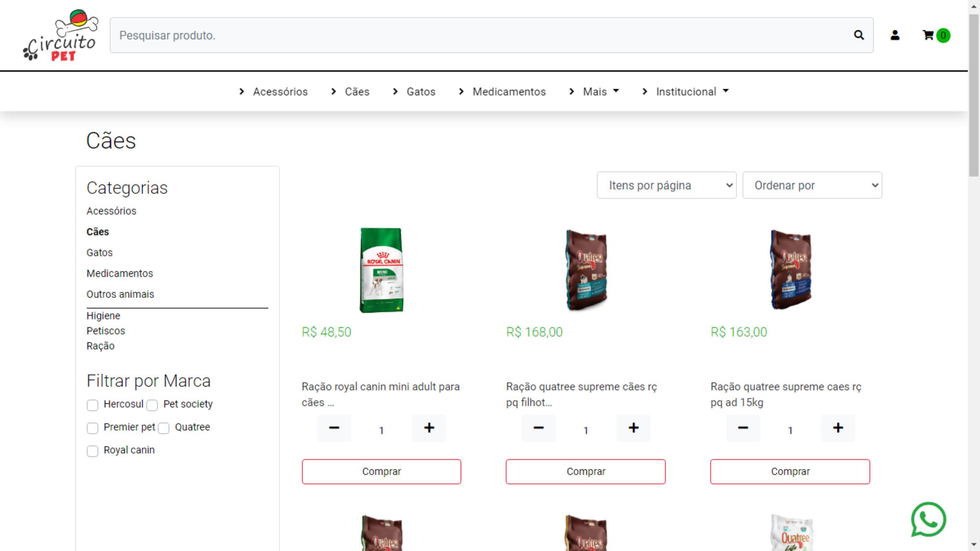Open the Quatree supreme ad 15kg image
980x551 pixels.
coord(790,270)
